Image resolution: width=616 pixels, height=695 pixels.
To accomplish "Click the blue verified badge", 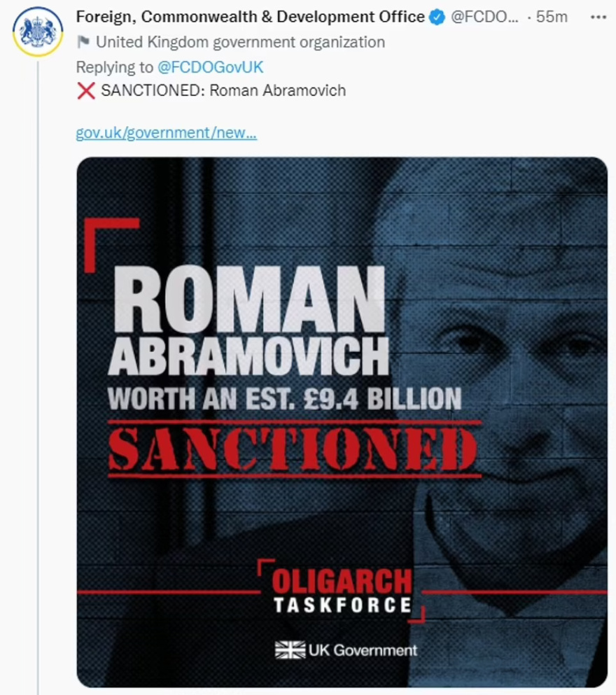I will pos(437,17).
